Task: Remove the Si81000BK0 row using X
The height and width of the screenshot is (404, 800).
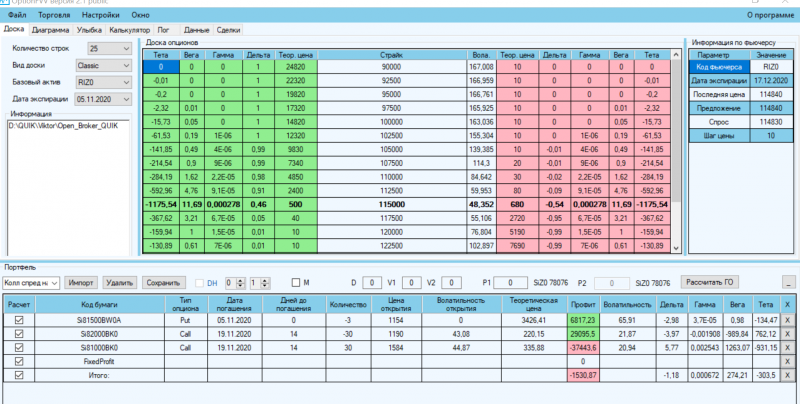Action: point(787,348)
